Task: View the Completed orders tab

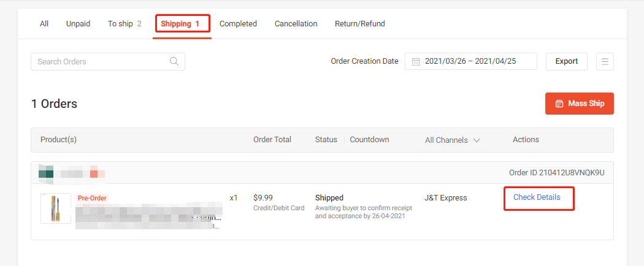Action: pos(238,24)
